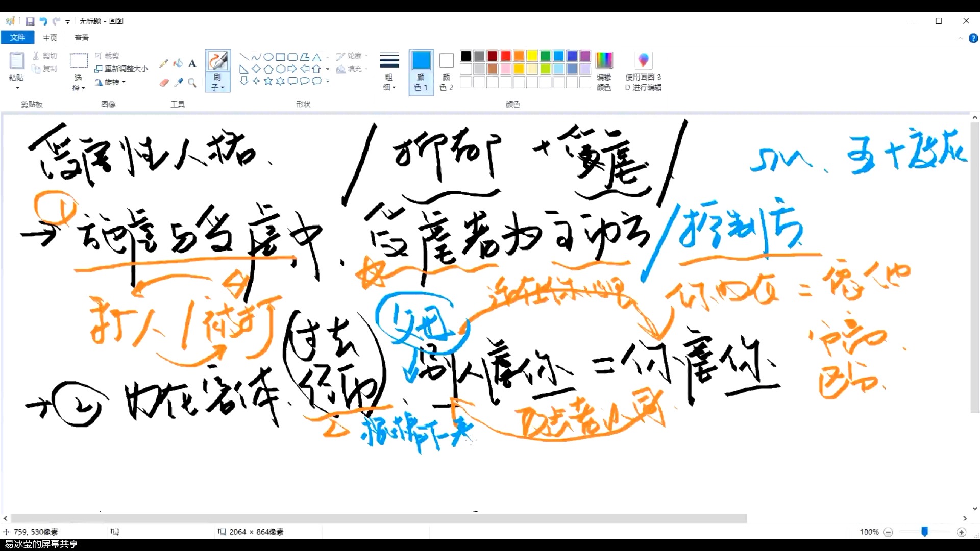Click 使用画图 3D 进行编辑 button
This screenshot has width=980, height=551.
(x=643, y=71)
